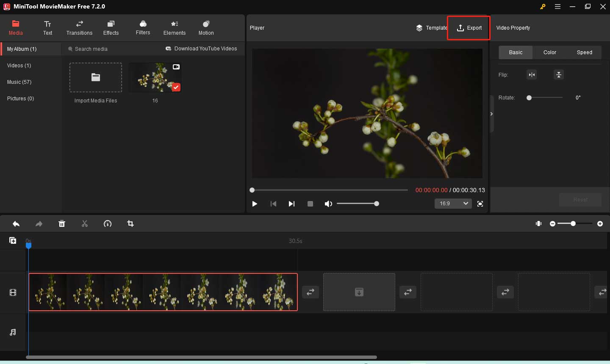Click the video track icon
The height and width of the screenshot is (364, 610).
click(13, 292)
